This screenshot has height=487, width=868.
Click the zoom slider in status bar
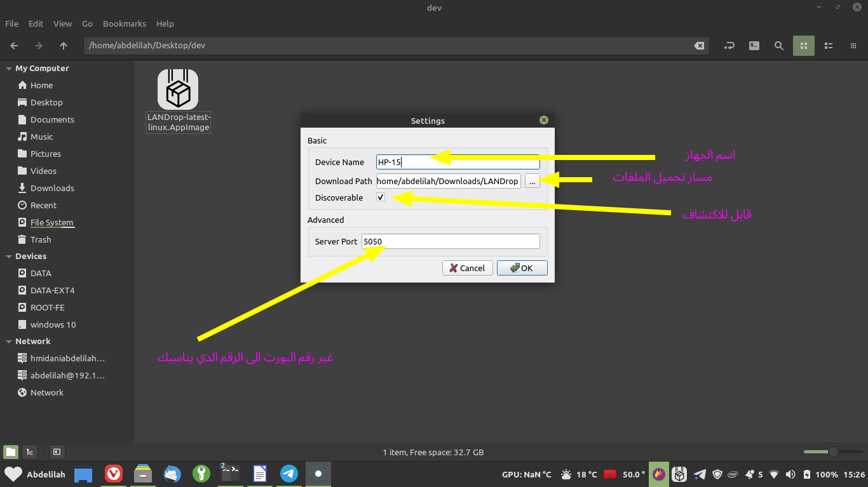(x=832, y=452)
